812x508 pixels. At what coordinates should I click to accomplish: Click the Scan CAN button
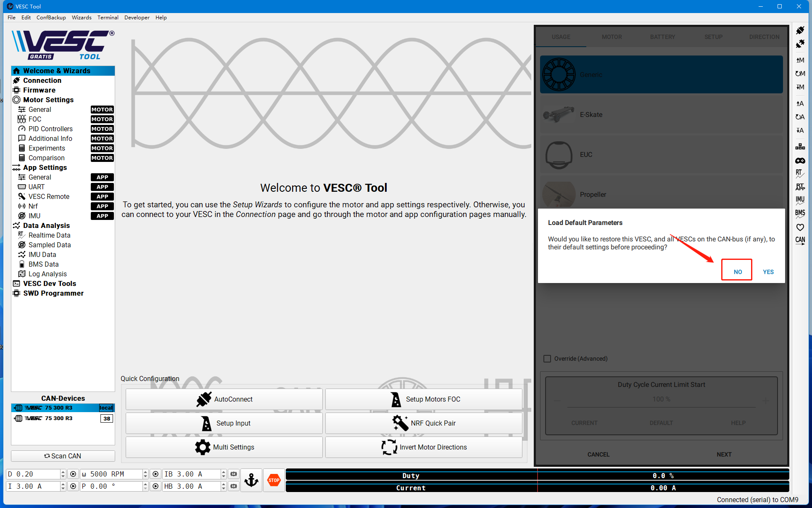click(x=63, y=456)
